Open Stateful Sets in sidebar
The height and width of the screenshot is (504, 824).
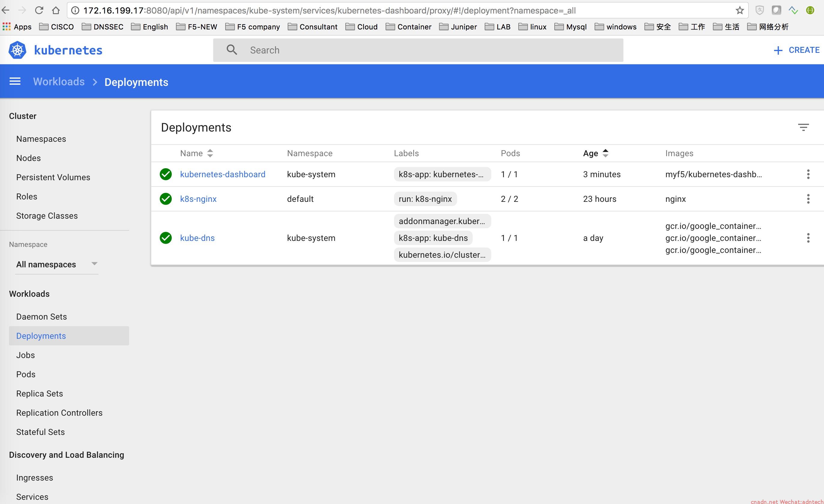(41, 432)
